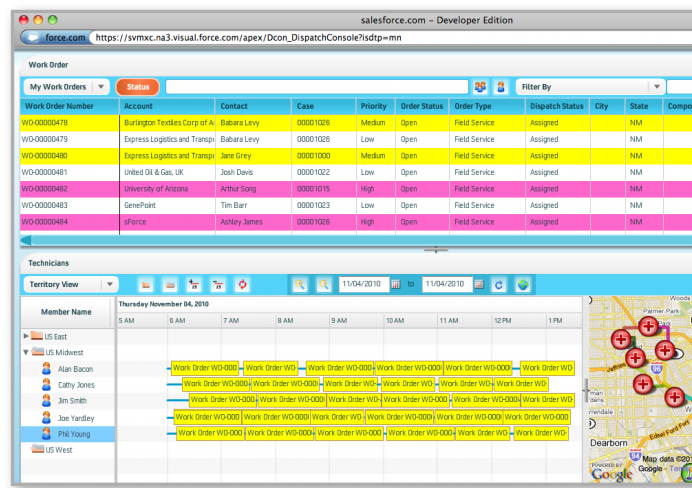Click the map marker near Edsel Ford Fwy

pyautogui.click(x=674, y=397)
